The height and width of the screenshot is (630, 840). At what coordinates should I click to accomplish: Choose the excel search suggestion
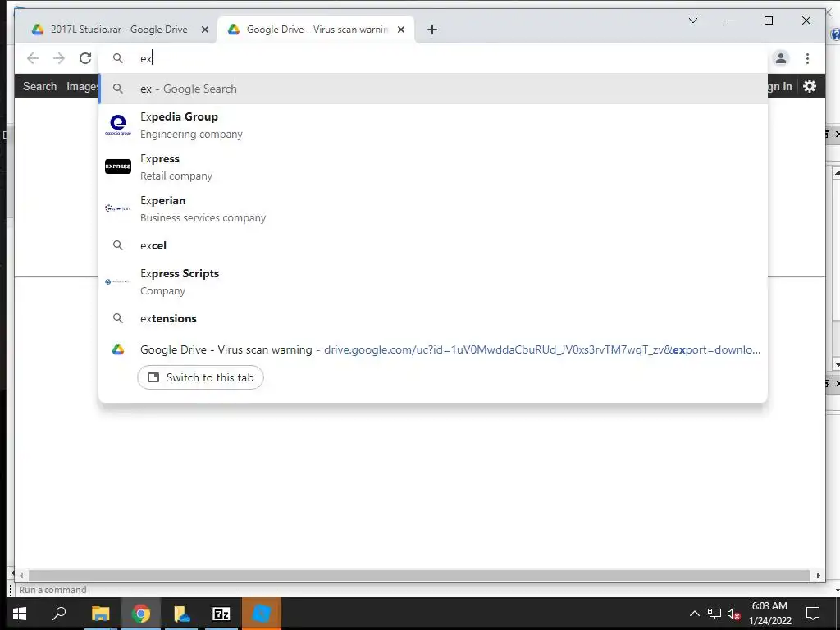tap(433, 245)
